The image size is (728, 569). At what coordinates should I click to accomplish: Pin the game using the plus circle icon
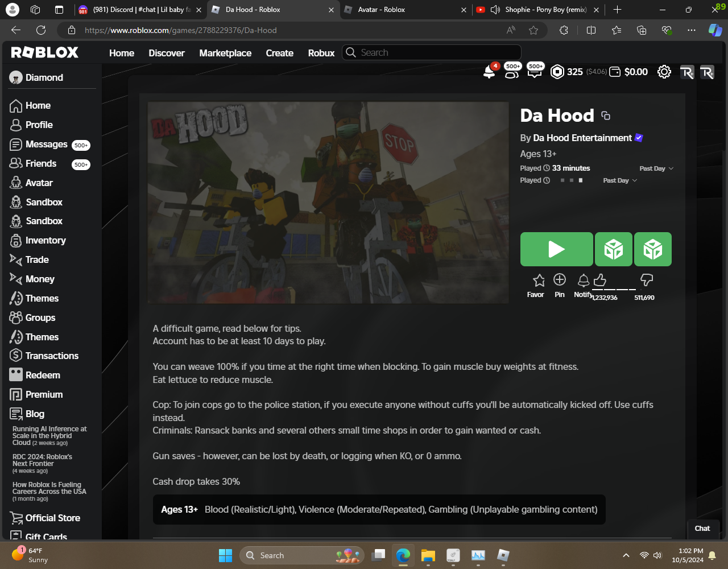coord(560,279)
